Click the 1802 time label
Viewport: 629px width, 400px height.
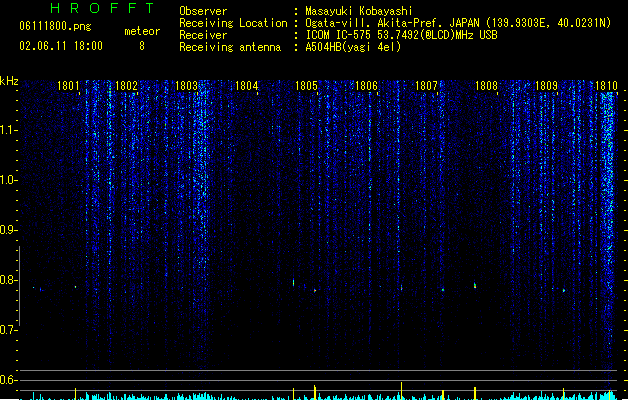click(x=126, y=86)
